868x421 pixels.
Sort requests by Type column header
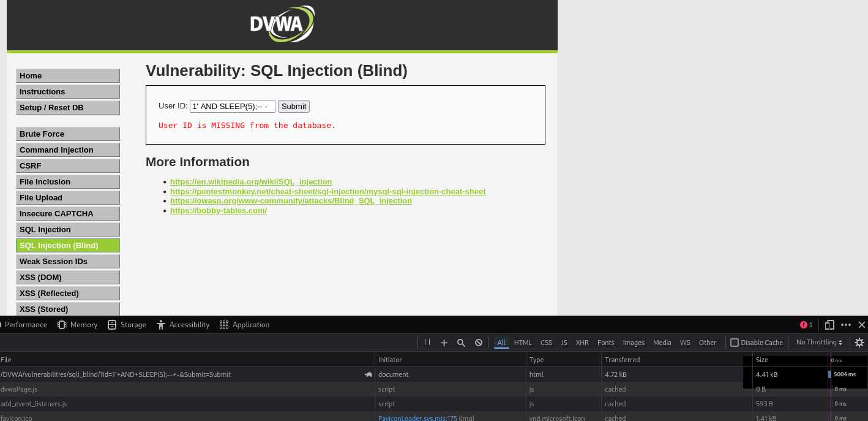point(536,360)
